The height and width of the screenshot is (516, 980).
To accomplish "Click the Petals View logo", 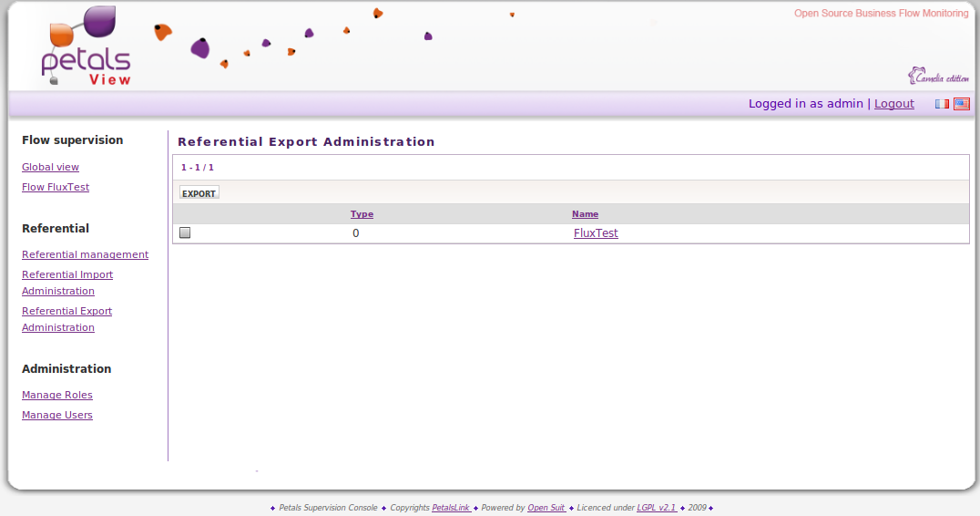I will coord(87,47).
